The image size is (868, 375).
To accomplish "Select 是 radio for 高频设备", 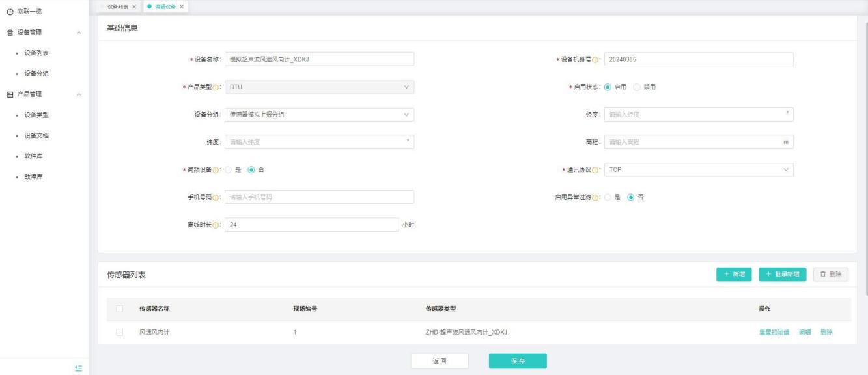I will coord(229,170).
